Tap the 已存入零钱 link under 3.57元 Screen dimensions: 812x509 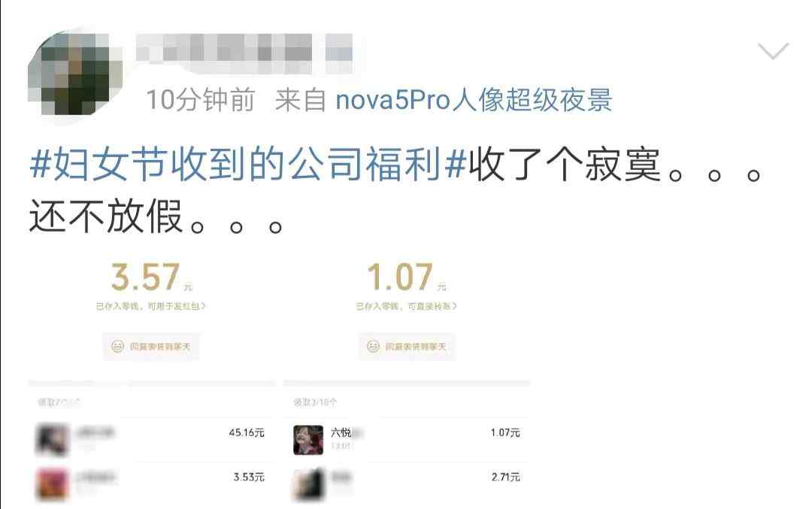pos(150,307)
